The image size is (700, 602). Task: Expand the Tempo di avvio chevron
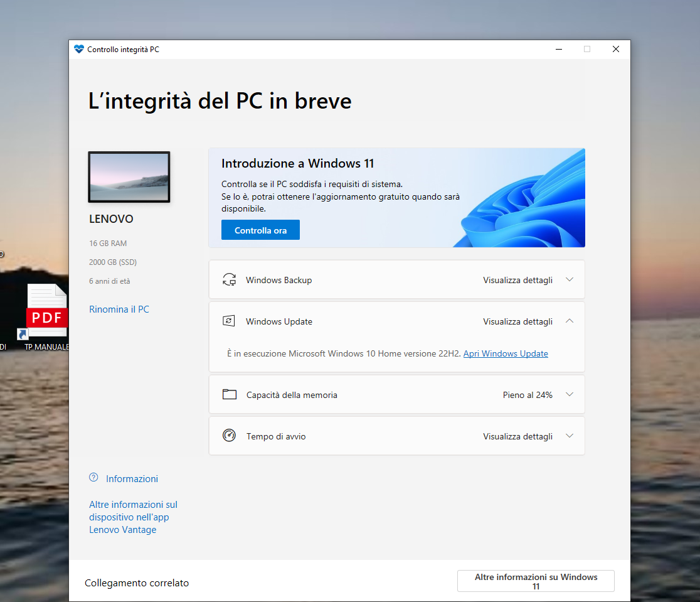pyautogui.click(x=569, y=436)
